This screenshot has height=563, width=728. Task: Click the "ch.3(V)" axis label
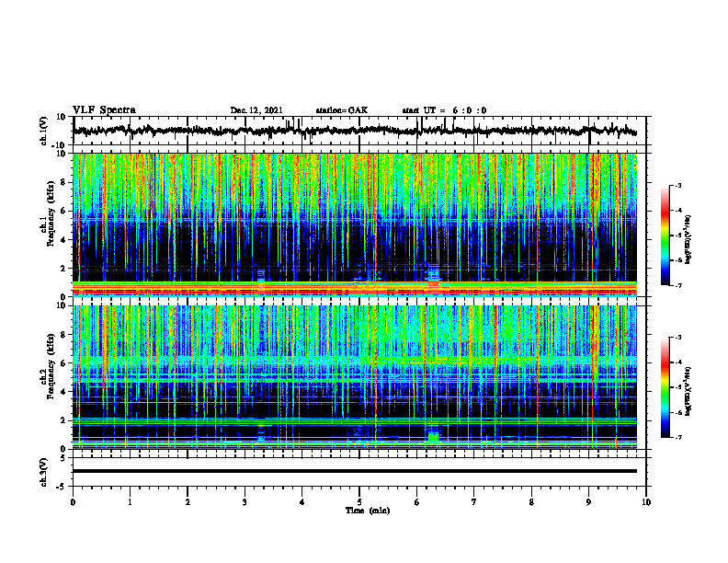[x=44, y=472]
